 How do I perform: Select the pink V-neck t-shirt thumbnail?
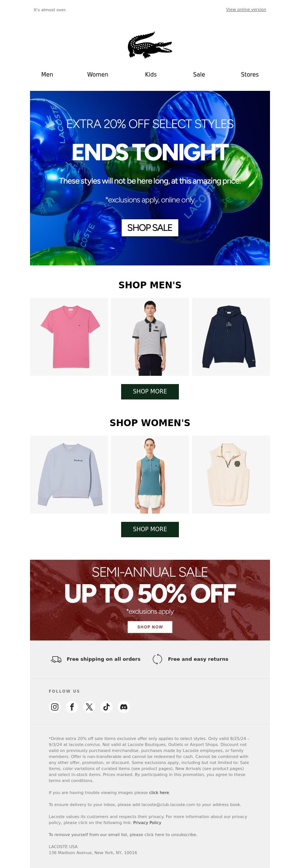[69, 337]
